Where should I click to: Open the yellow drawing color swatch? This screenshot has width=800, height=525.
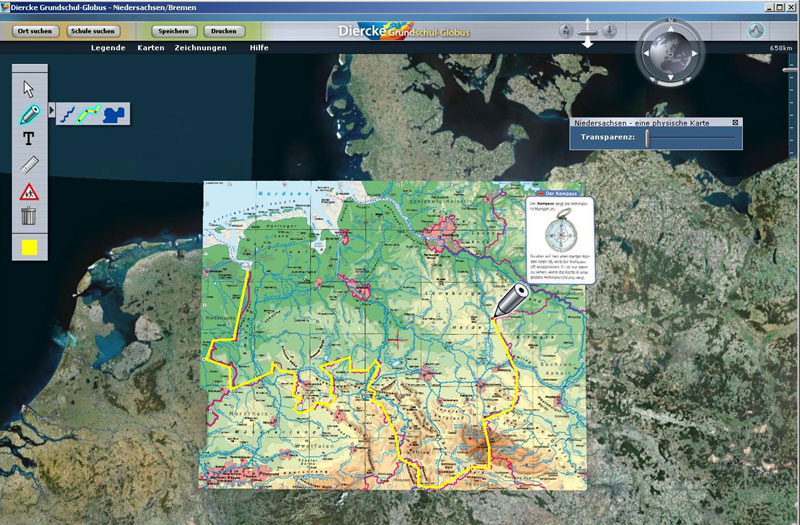29,247
